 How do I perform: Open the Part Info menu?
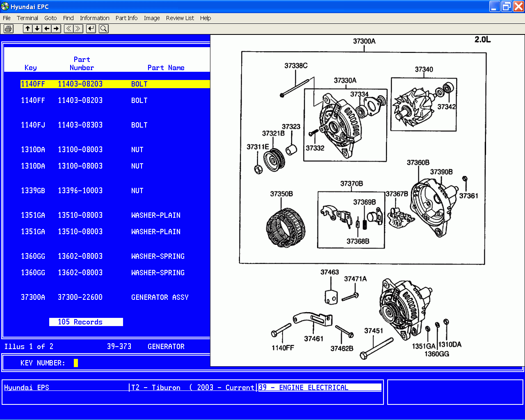coord(126,18)
